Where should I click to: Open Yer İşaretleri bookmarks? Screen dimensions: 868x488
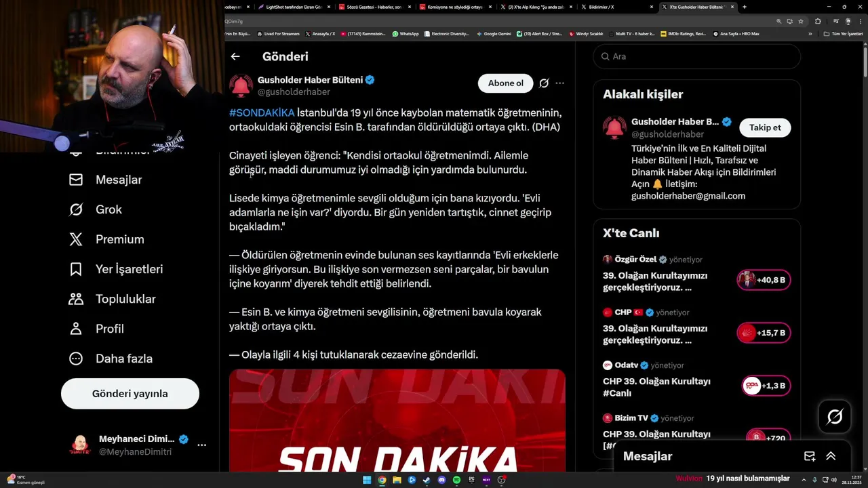pos(115,269)
